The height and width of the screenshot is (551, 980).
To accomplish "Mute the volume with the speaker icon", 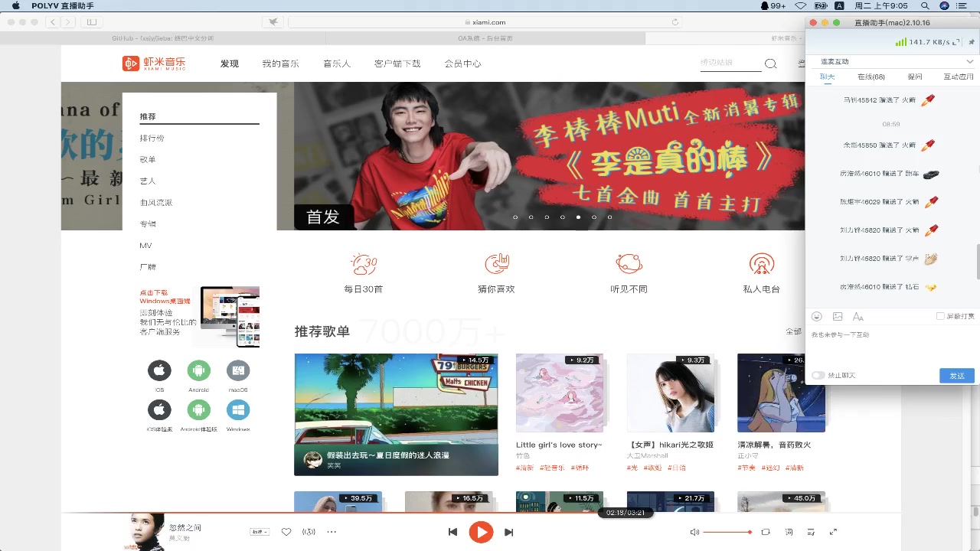I will 694,532.
